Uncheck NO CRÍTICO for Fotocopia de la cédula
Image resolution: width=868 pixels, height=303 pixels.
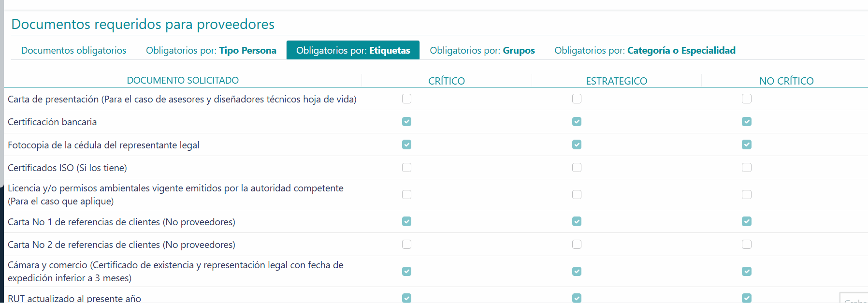[747, 144]
